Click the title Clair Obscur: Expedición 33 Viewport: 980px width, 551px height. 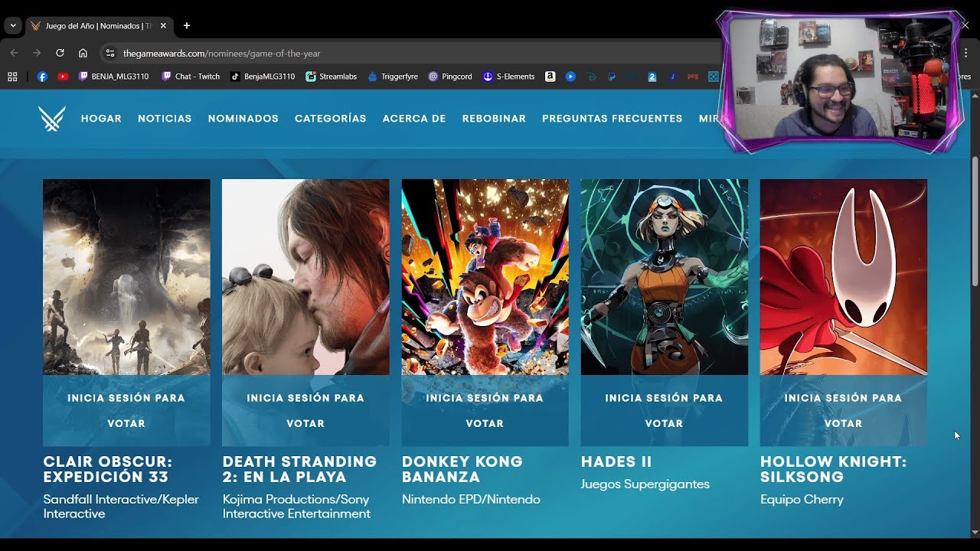click(108, 469)
